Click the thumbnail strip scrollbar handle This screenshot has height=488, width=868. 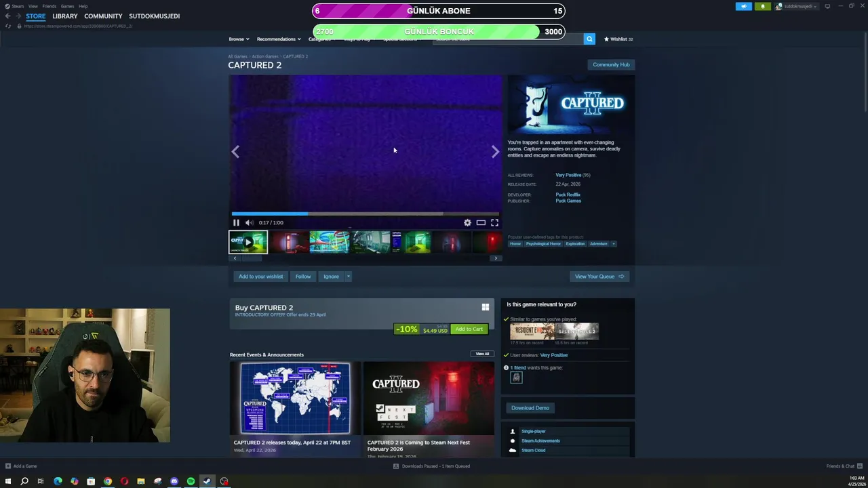(252, 258)
